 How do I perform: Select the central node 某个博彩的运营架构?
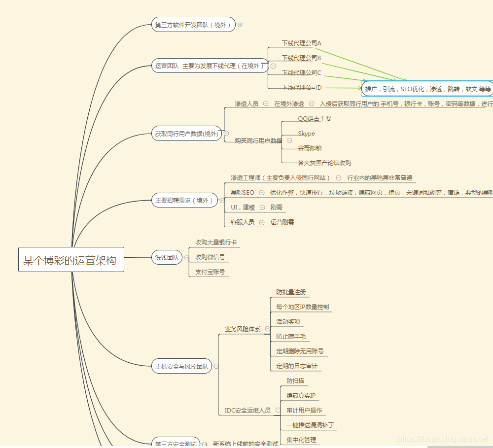(71, 260)
